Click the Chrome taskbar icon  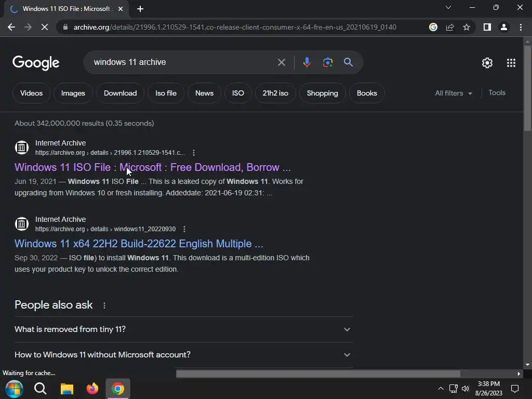click(x=118, y=389)
